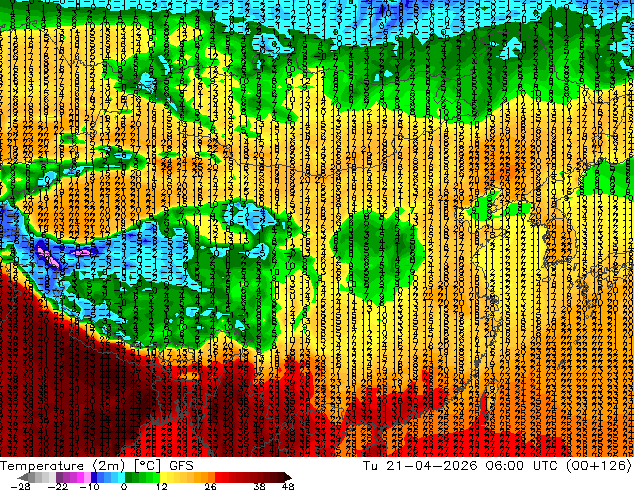The width and height of the screenshot is (634, 490).
Task: Click the yellow-orange segment of the legend
Action: click(188, 477)
